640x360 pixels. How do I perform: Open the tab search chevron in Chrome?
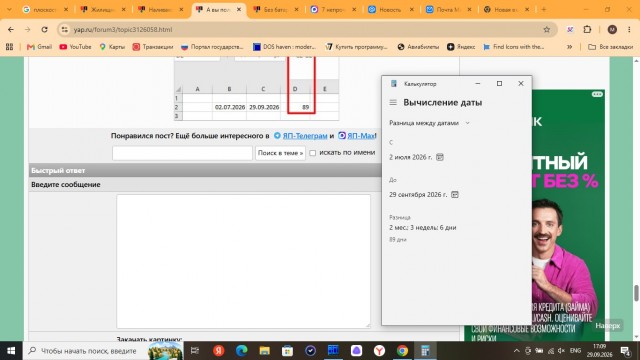[x=9, y=9]
